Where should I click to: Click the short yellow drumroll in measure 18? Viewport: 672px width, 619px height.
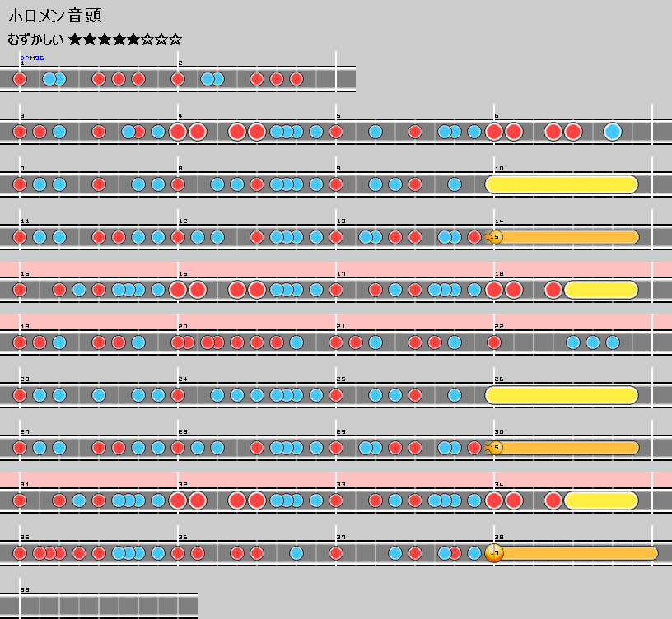600,290
